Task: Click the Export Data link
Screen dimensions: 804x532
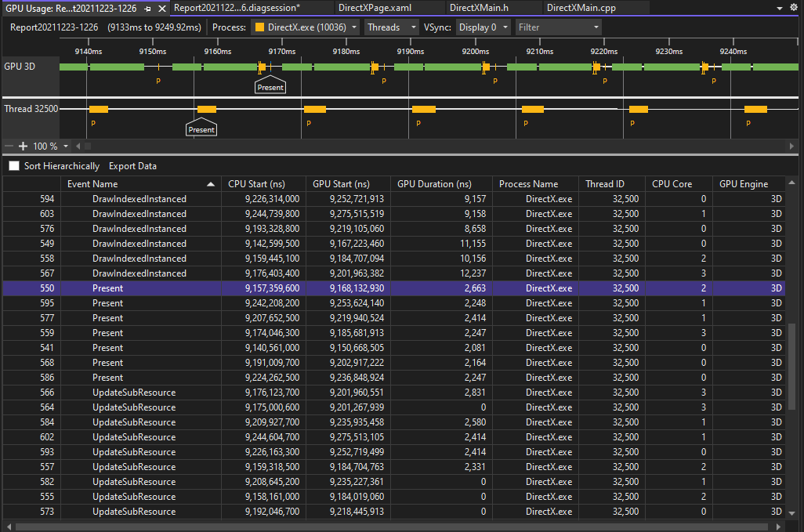Action: pos(132,166)
